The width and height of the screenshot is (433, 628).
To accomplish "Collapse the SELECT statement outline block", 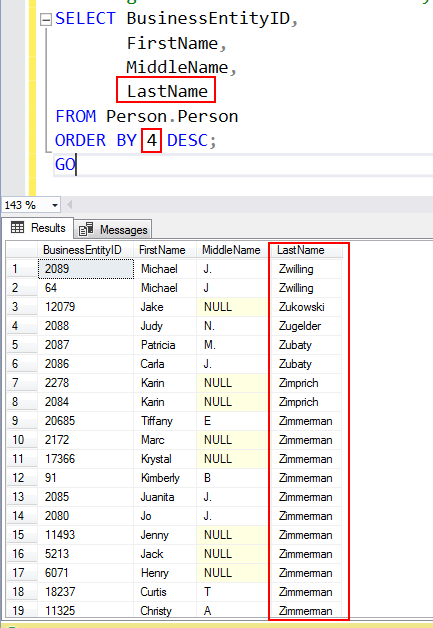I will 46,20.
